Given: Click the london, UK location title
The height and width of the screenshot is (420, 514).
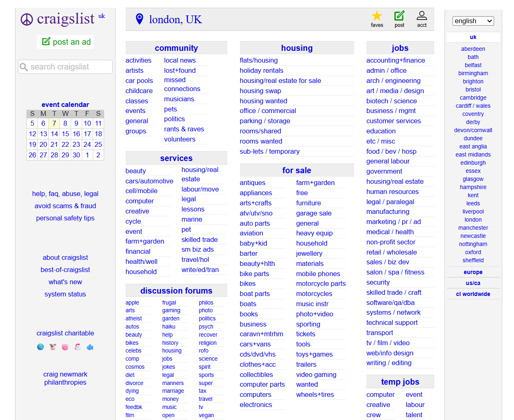Looking at the screenshot, I should (175, 20).
